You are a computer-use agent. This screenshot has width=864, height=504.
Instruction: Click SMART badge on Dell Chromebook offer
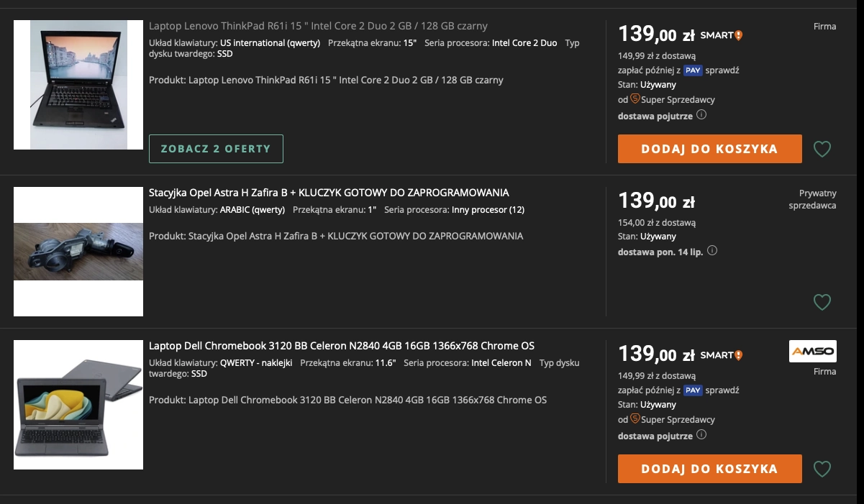pos(721,354)
